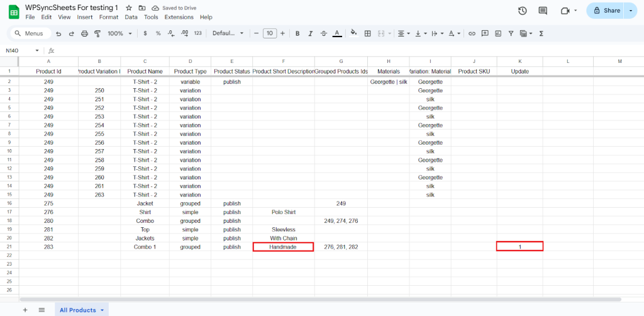The height and width of the screenshot is (316, 644).
Task: Open version history clock icon
Action: (x=523, y=11)
